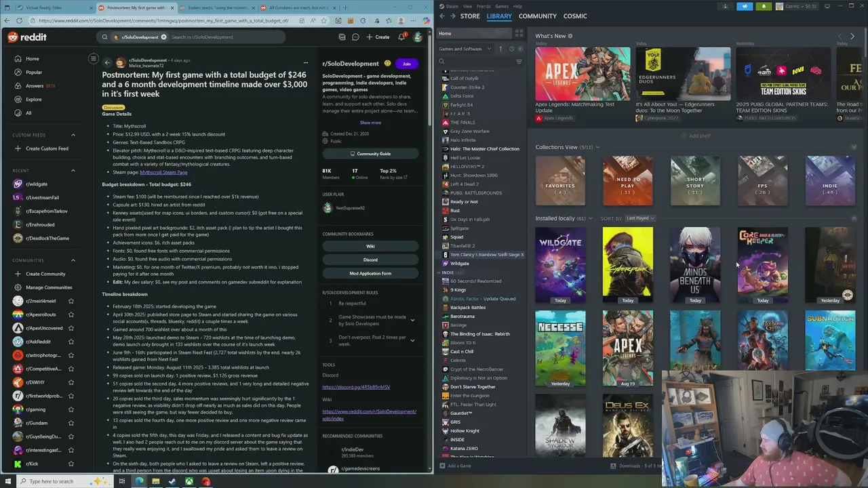Click Steam announcements megaphone button

coord(745,6)
